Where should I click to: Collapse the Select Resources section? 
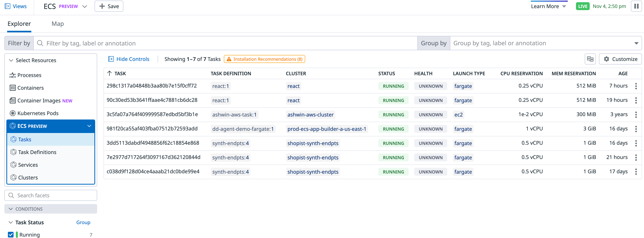11,60
